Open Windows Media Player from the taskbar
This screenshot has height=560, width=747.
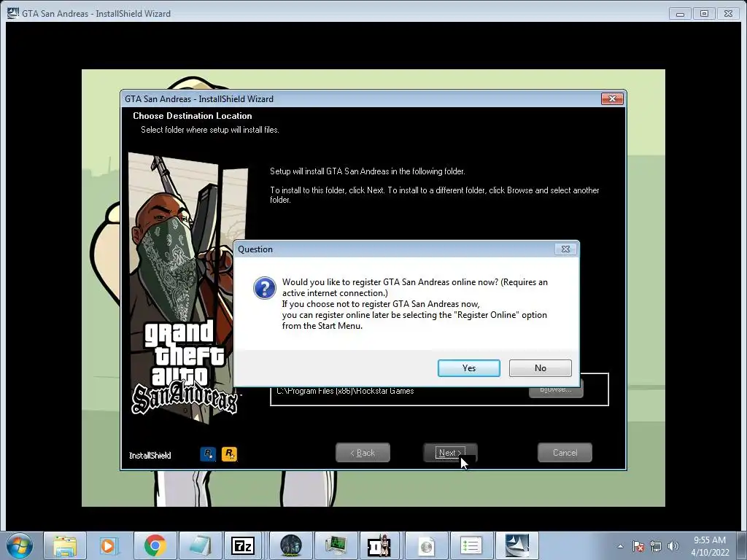(x=109, y=545)
